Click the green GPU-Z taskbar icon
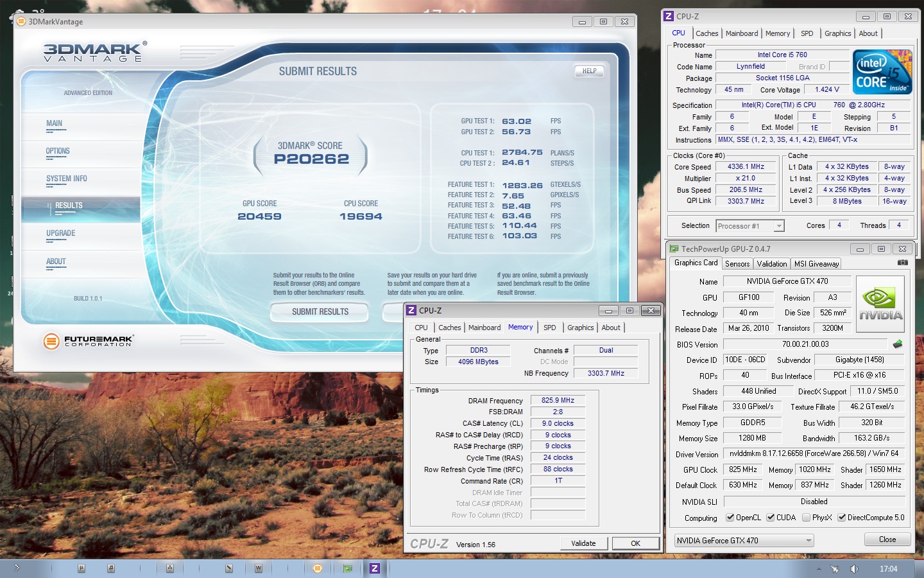The height and width of the screenshot is (578, 924). pyautogui.click(x=347, y=568)
